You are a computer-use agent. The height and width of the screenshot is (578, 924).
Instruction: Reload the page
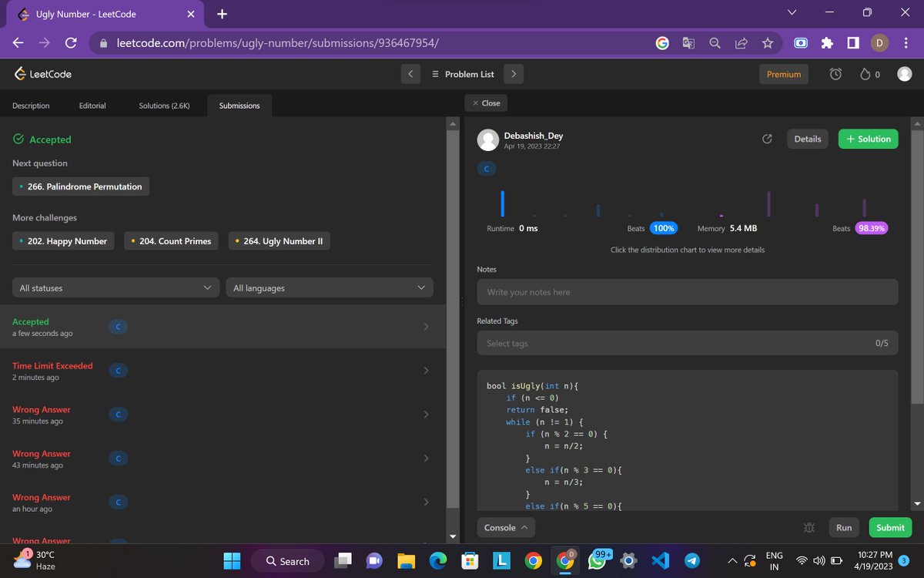click(x=71, y=43)
